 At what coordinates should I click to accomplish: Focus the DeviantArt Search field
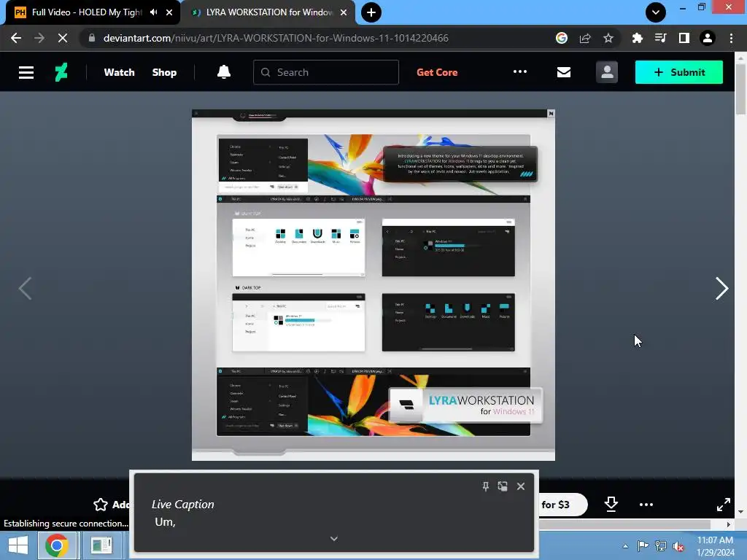326,72
